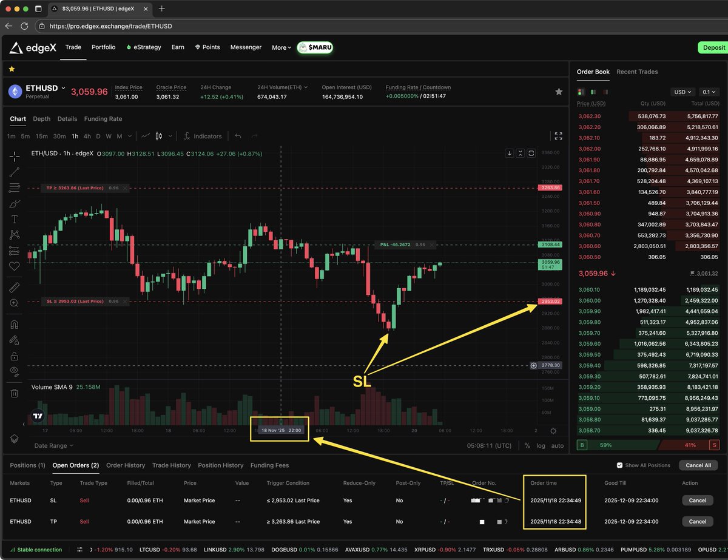728x560 pixels.
Task: Open the candlestick chart type selector
Action: tap(160, 137)
